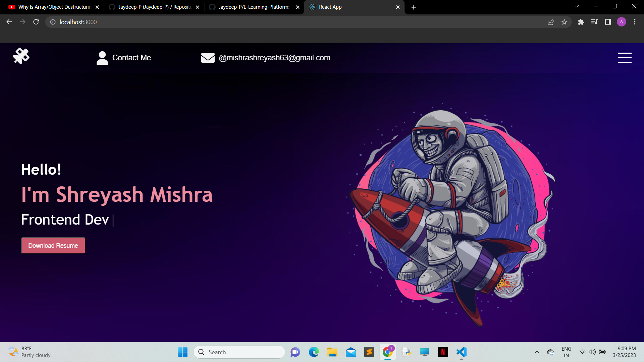This screenshot has height=362, width=644.
Task: Click the website logo in the navbar
Action: [21, 56]
